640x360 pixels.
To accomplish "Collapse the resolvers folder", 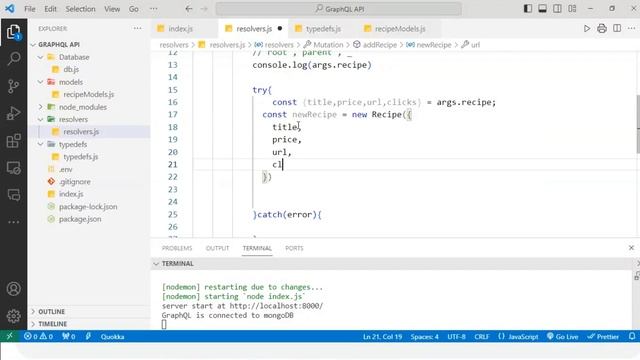I will pyautogui.click(x=73, y=119).
